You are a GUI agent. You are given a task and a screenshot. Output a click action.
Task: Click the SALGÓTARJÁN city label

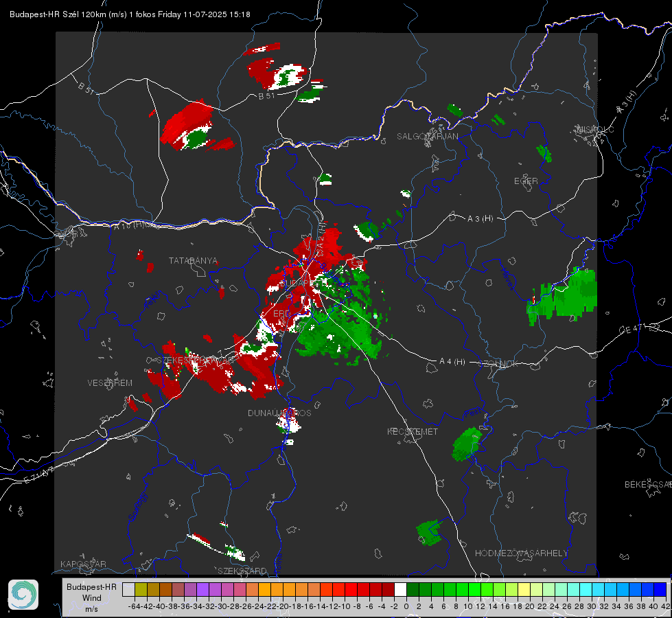(427, 137)
